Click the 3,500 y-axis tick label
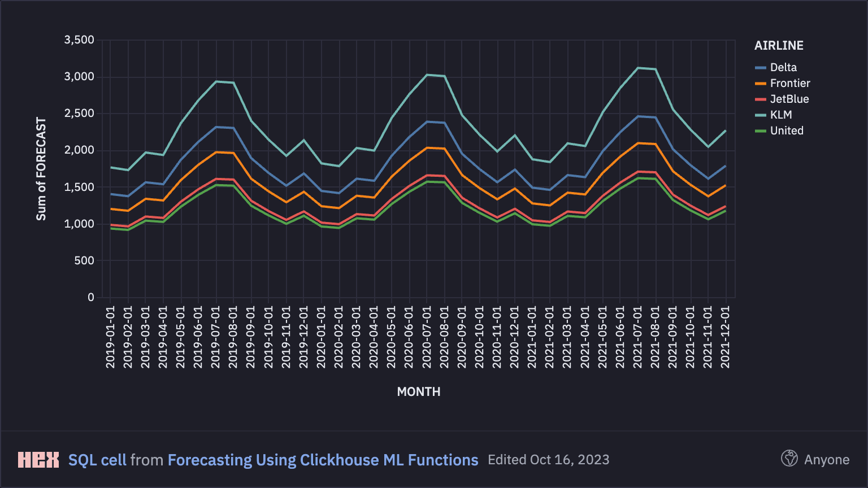This screenshot has height=488, width=868. (x=79, y=40)
